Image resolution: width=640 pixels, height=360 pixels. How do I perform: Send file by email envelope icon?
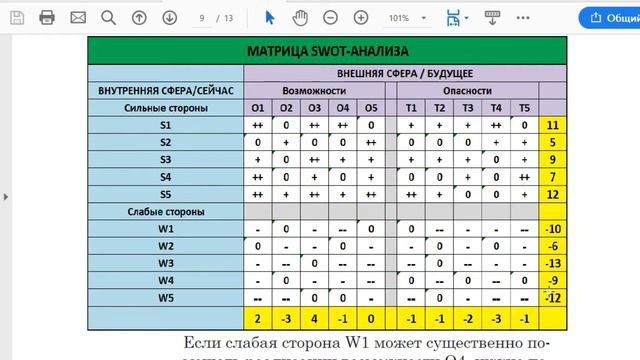[78, 18]
